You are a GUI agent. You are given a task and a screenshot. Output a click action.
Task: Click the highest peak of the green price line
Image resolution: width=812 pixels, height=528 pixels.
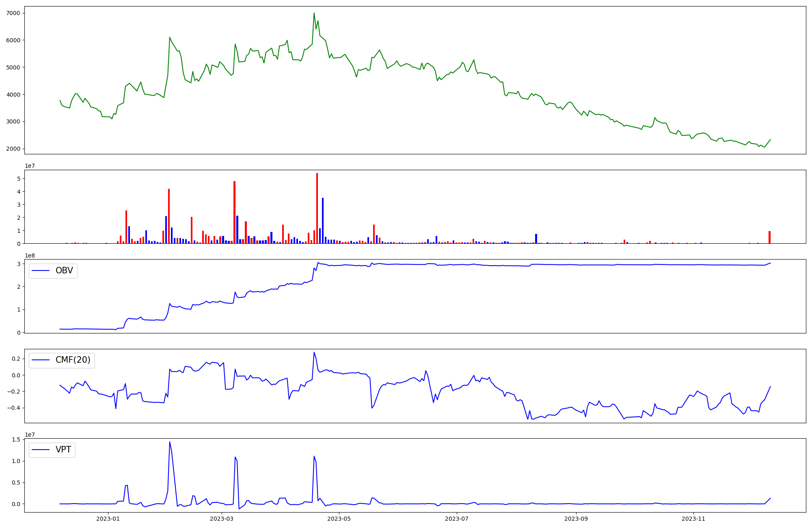click(x=314, y=13)
